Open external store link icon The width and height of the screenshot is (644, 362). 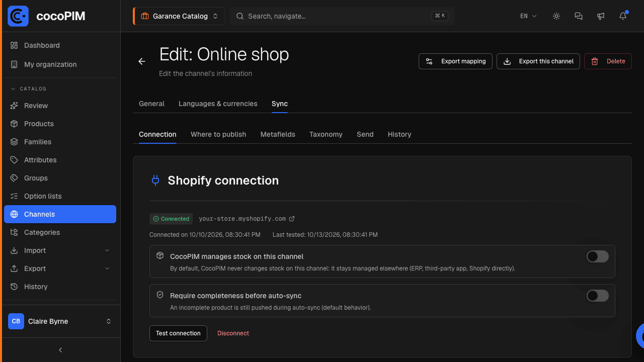click(292, 219)
